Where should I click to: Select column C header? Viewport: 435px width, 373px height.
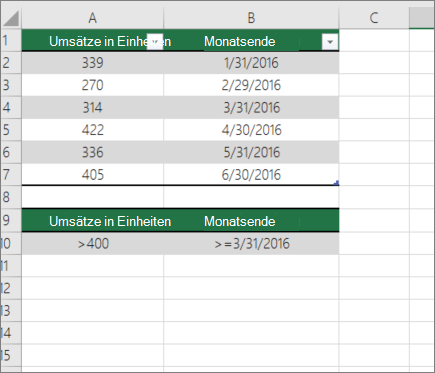tap(374, 18)
